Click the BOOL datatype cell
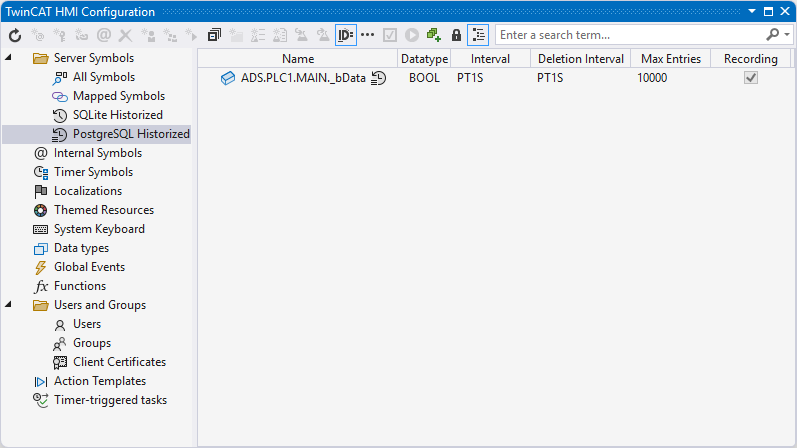This screenshot has width=797, height=448. tap(424, 78)
